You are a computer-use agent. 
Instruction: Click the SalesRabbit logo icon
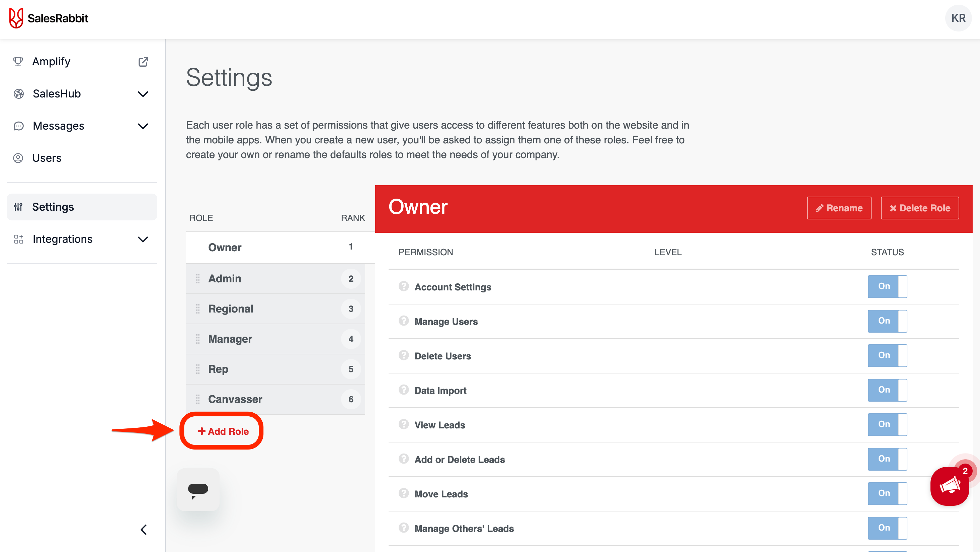(x=16, y=18)
